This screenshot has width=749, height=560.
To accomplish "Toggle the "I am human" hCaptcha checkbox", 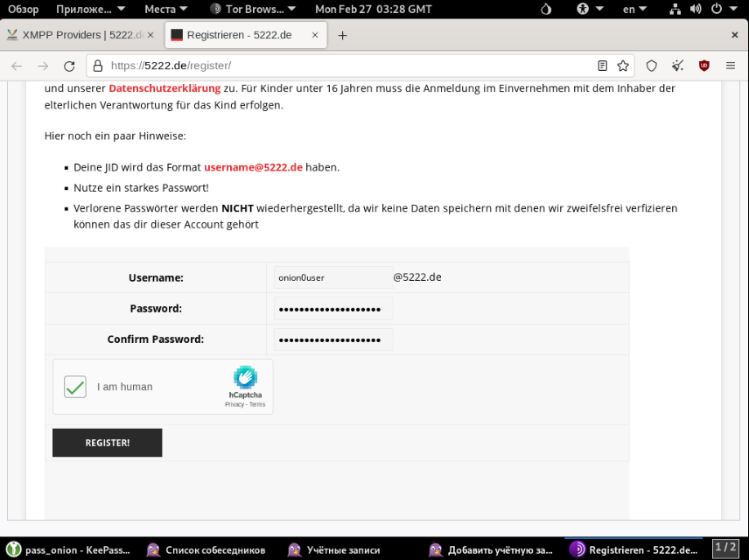I will tap(75, 387).
